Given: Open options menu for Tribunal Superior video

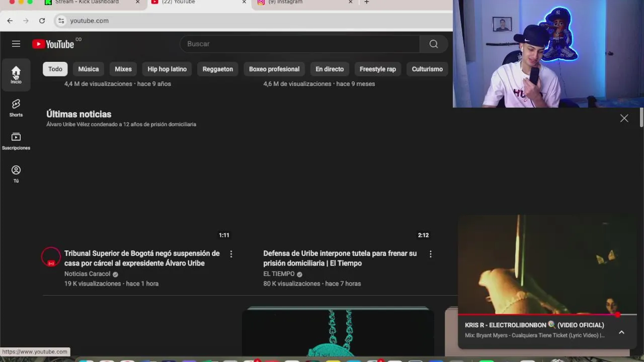Looking at the screenshot, I should (231, 254).
